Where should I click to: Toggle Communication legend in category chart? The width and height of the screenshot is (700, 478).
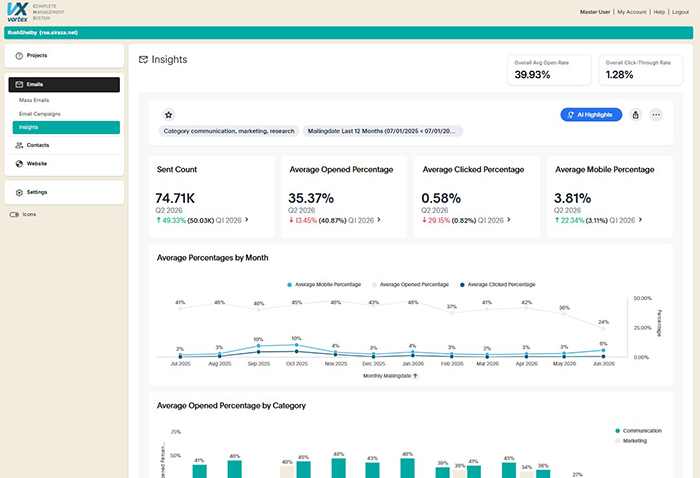pyautogui.click(x=638, y=431)
